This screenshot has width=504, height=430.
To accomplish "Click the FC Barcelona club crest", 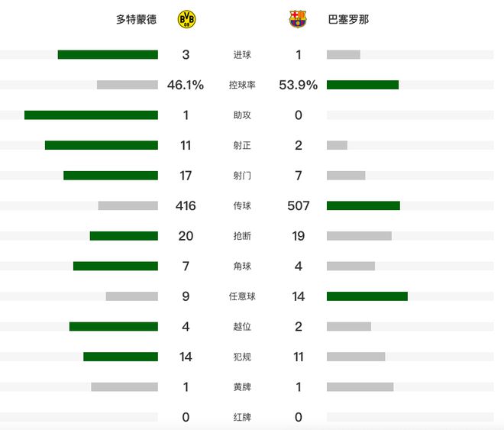I will (298, 19).
